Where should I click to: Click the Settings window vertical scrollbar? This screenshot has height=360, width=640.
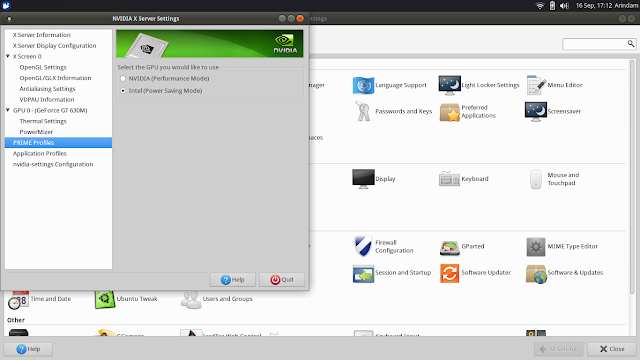[632, 176]
